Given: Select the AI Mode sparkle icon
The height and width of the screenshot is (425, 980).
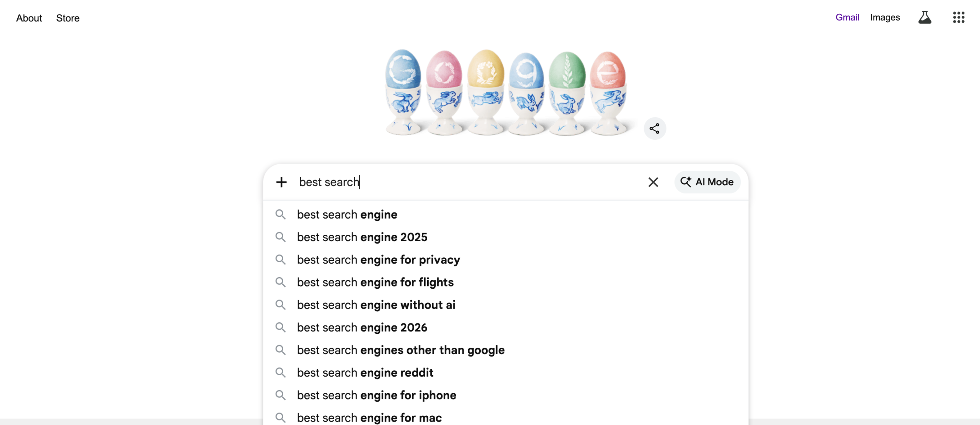Looking at the screenshot, I should pyautogui.click(x=686, y=182).
